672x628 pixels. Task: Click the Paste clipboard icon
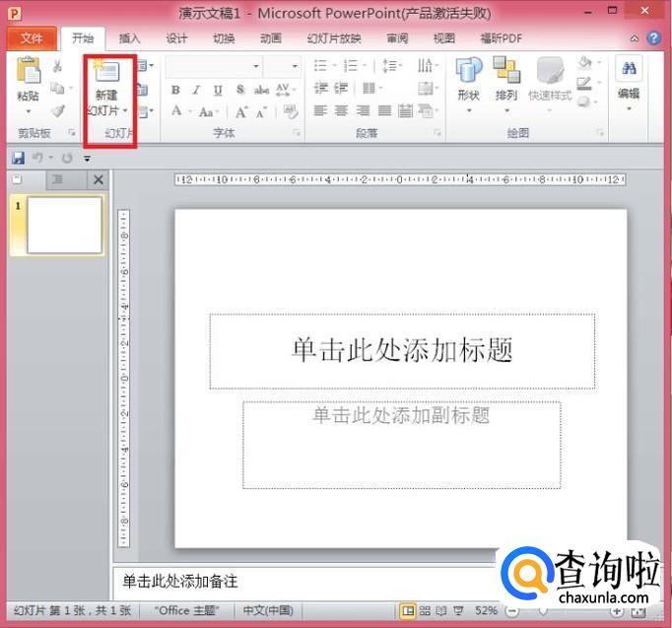point(29,70)
